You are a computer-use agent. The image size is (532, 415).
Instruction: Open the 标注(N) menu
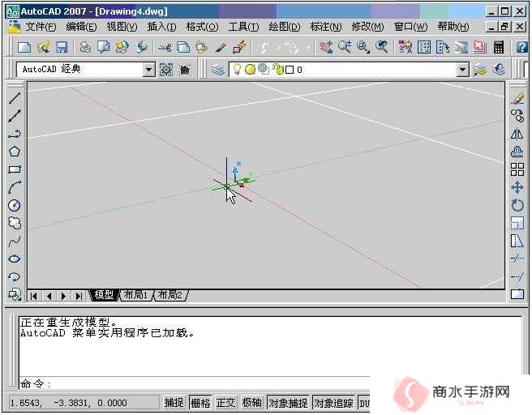[326, 27]
